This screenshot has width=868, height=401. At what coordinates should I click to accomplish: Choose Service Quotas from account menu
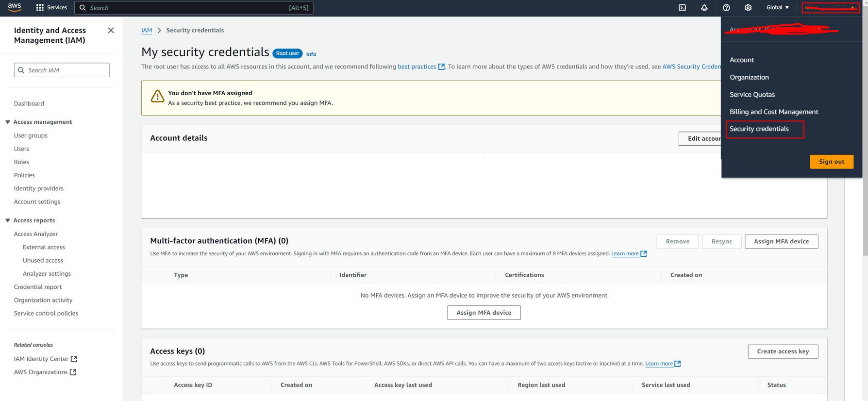click(752, 94)
